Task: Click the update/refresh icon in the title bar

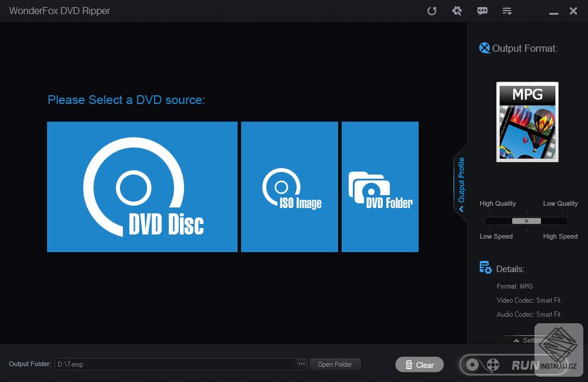Action: pos(432,11)
